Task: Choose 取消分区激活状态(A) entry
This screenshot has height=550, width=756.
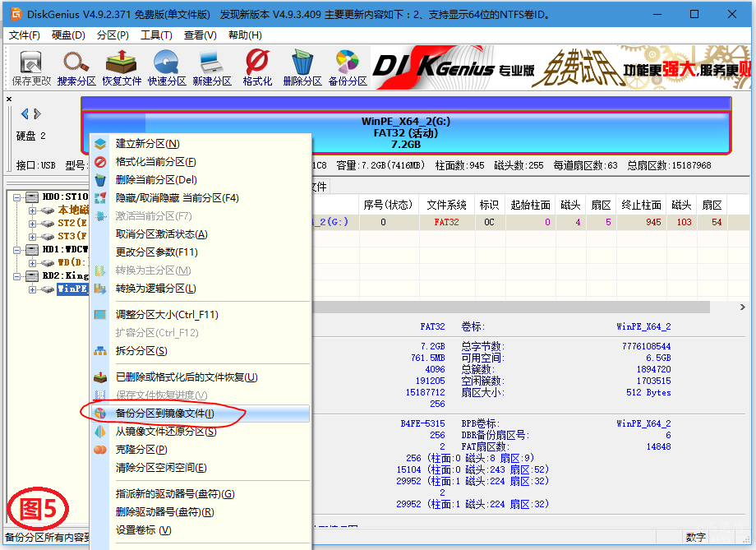Action: click(200, 234)
